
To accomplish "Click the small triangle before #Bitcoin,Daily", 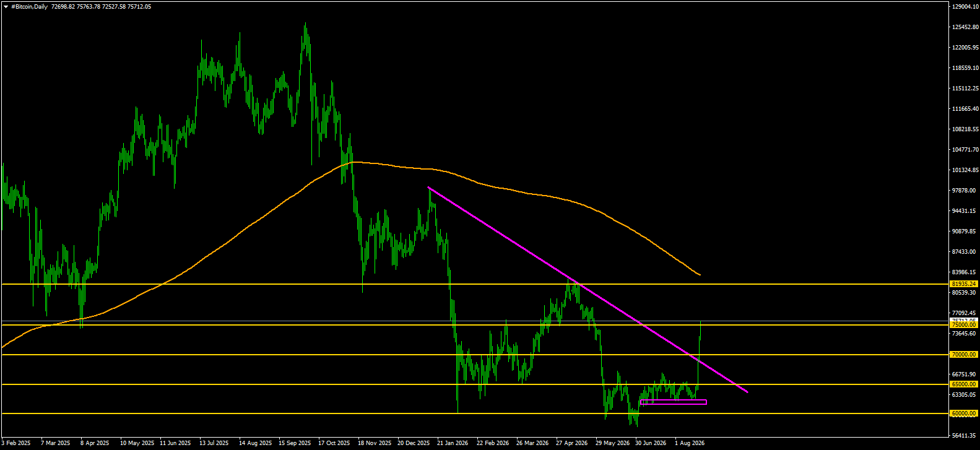I will pos(6,7).
